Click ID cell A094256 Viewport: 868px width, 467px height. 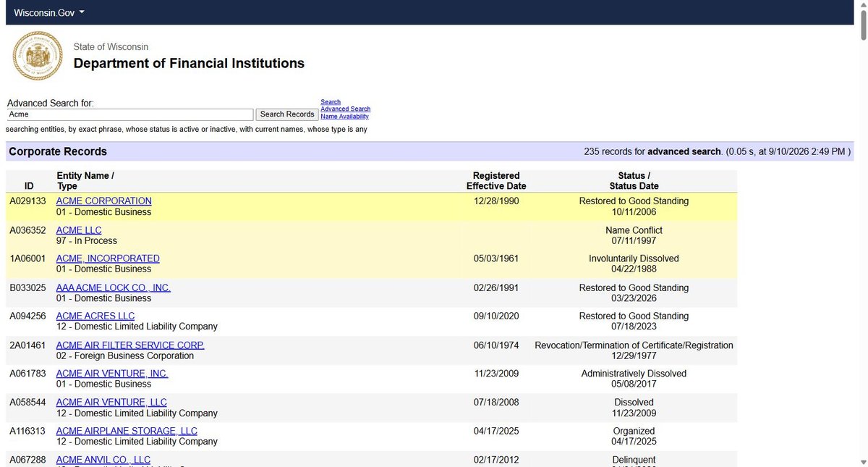(27, 316)
